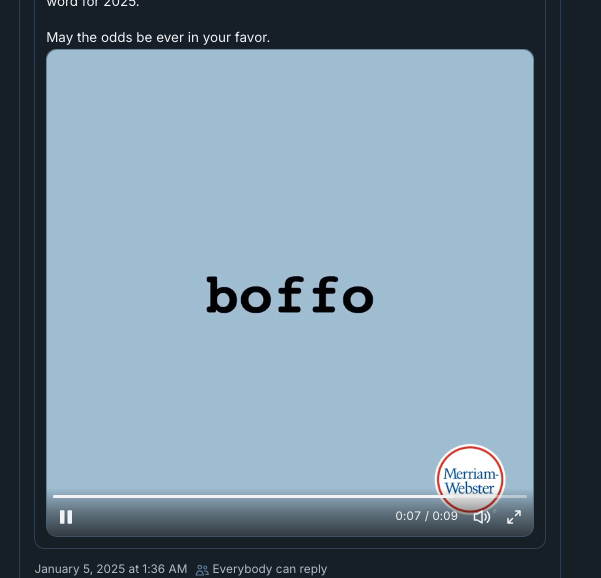This screenshot has width=601, height=578.
Task: Click the Merriam-Webster circular logo badge
Action: (470, 479)
